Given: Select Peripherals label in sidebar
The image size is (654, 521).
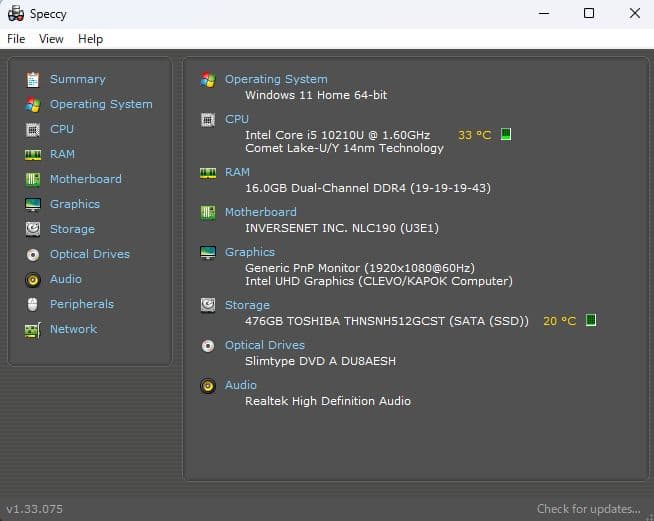Looking at the screenshot, I should [x=82, y=304].
